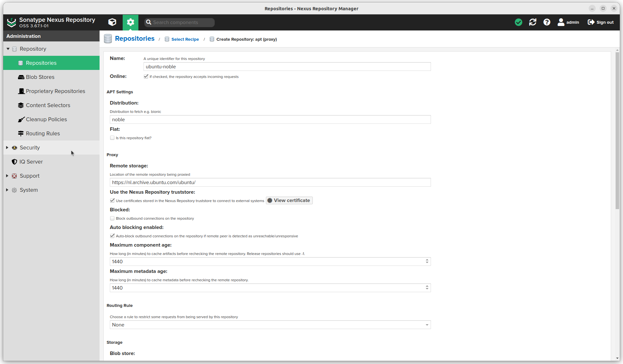The image size is (623, 364).
Task: Increase Maximum component age value
Action: [x=427, y=260]
